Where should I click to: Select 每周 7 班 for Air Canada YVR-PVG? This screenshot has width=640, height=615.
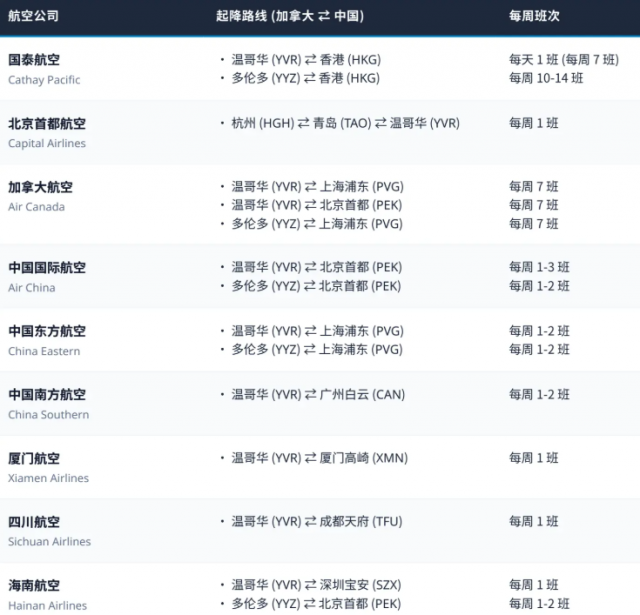point(533,186)
